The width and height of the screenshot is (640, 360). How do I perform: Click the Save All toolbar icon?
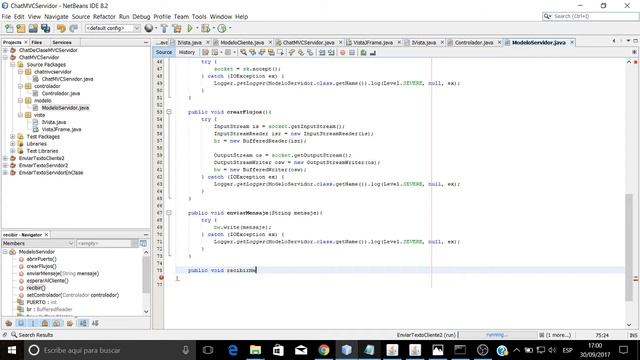click(45, 28)
